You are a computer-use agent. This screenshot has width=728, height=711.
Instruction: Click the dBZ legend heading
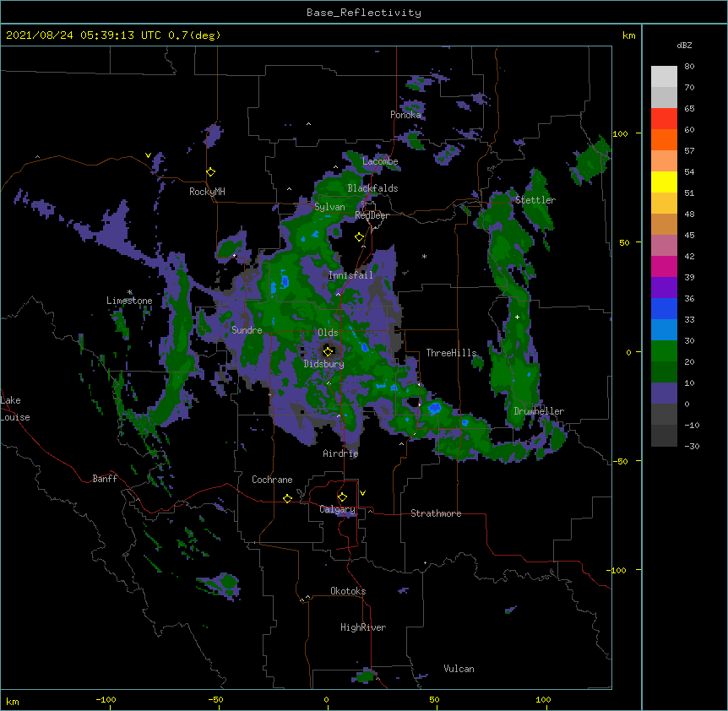(x=684, y=45)
